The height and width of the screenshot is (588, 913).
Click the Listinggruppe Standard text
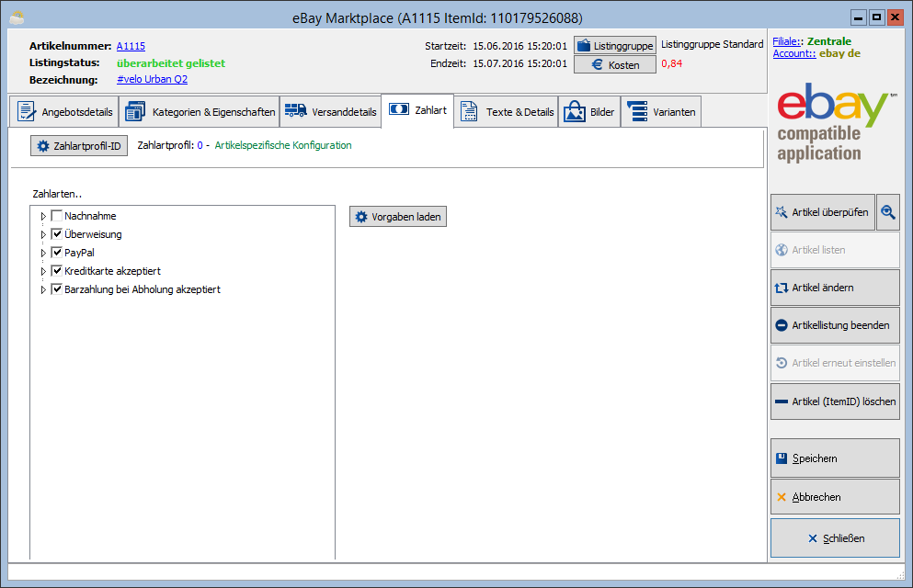click(x=713, y=44)
